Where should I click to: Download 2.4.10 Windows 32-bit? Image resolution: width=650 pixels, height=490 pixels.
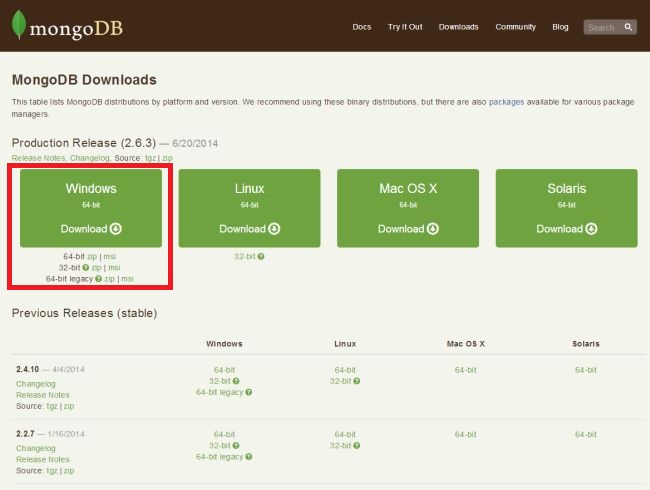[x=220, y=381]
